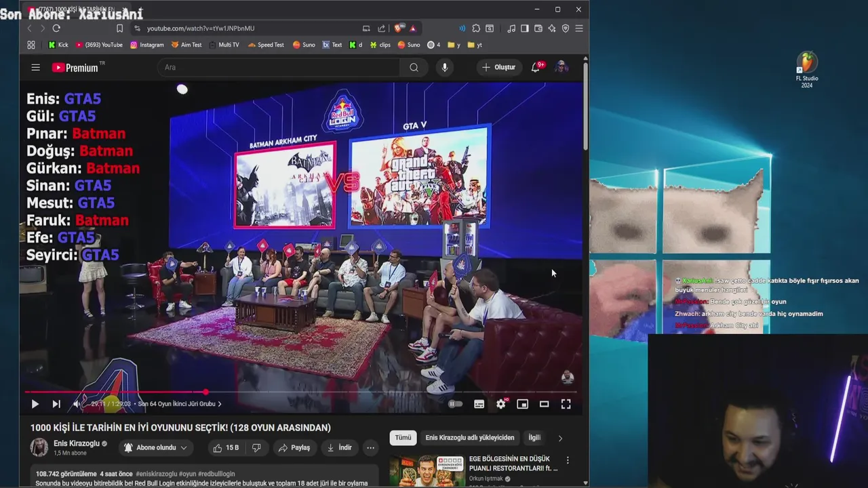The width and height of the screenshot is (868, 488).
Task: Open options for the EGE BÖLGESİNİN suggested video
Action: pyautogui.click(x=568, y=460)
